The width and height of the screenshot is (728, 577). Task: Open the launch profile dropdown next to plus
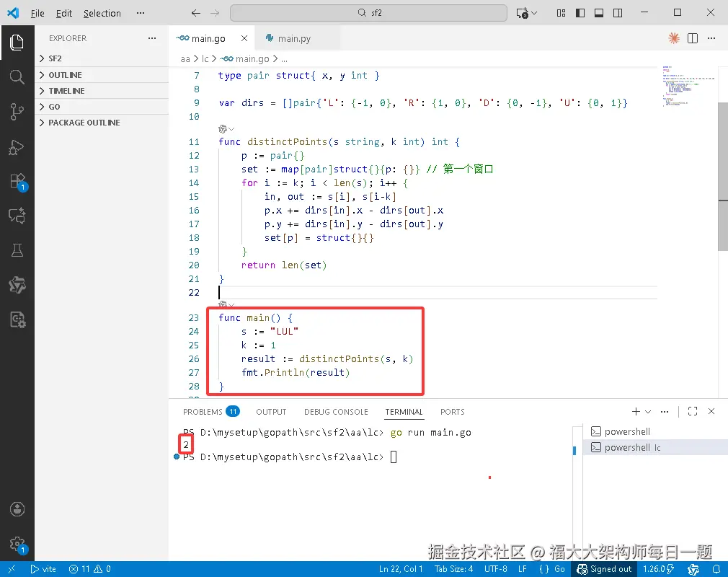click(x=648, y=411)
